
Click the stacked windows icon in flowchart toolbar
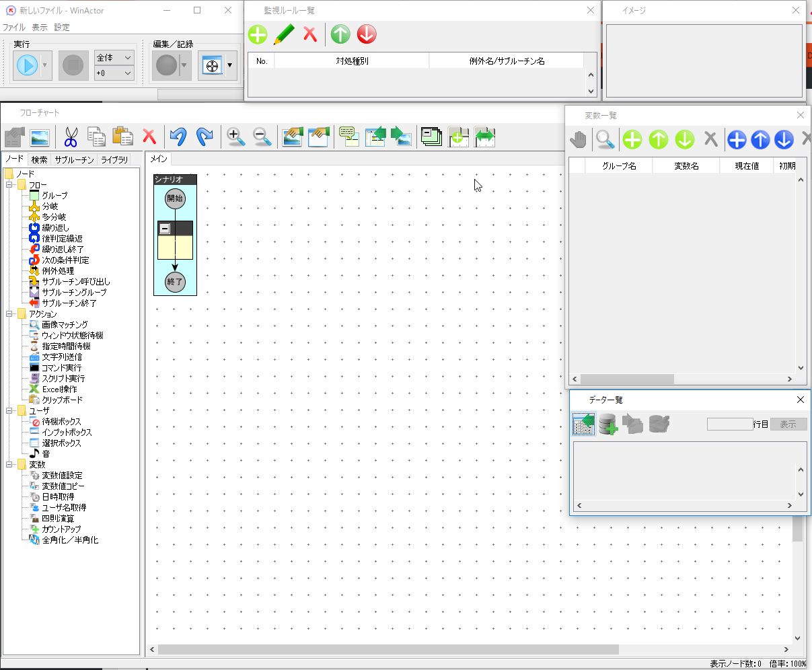click(431, 137)
